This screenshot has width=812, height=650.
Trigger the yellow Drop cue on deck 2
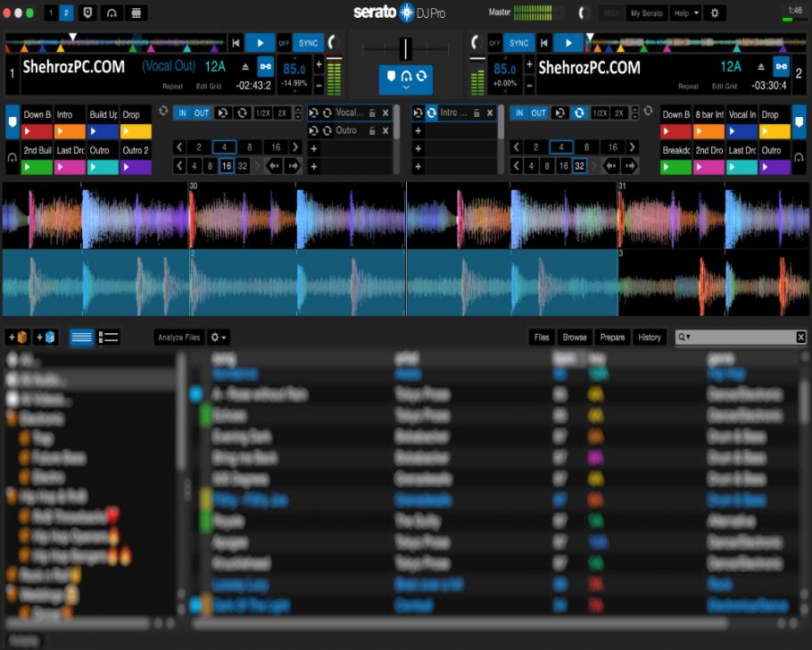tap(775, 131)
